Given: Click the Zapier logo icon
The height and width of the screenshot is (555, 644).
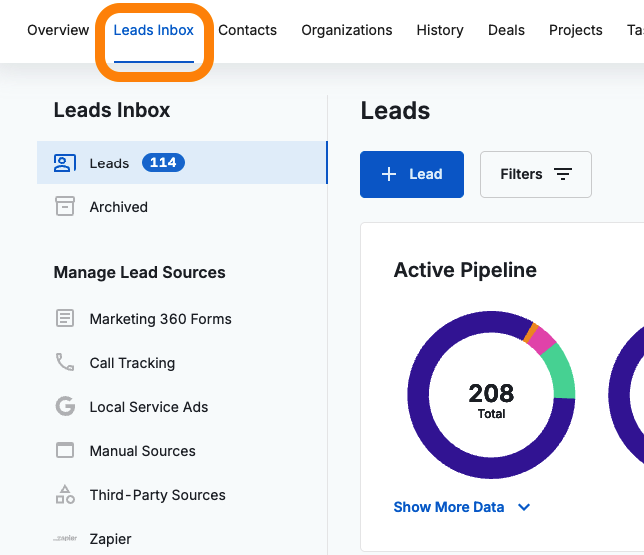Looking at the screenshot, I should pos(65,538).
